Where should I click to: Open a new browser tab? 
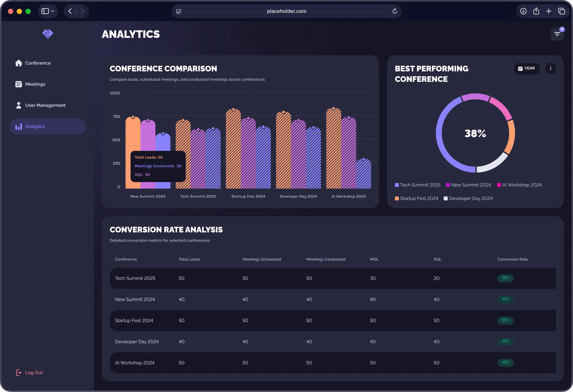549,11
